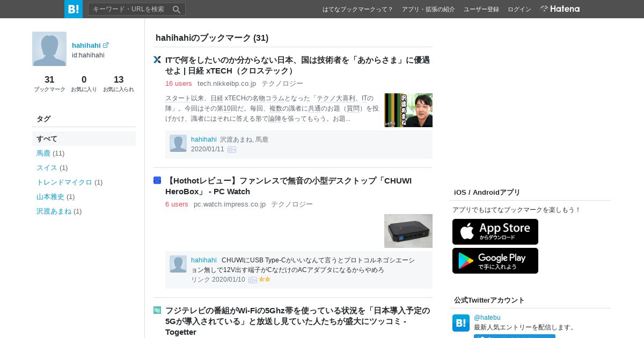
Task: Click pc.watch.impress.co.jp domain link
Action: click(230, 204)
